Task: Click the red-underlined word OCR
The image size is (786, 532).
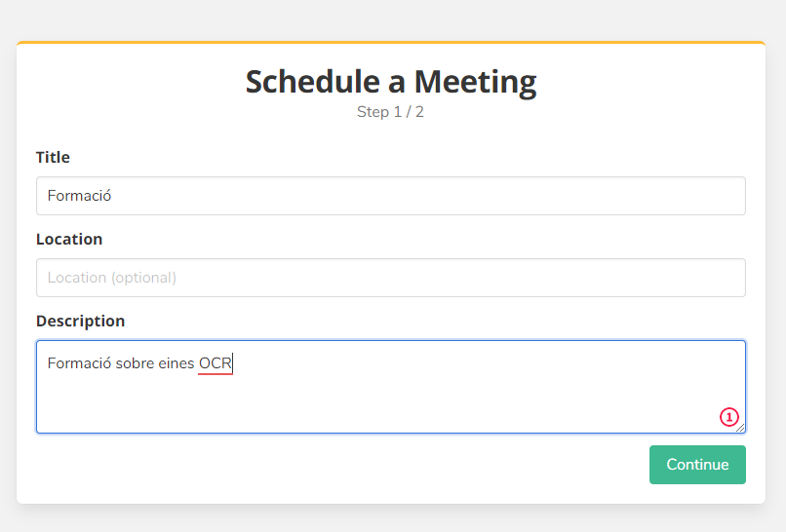Action: coord(215,363)
